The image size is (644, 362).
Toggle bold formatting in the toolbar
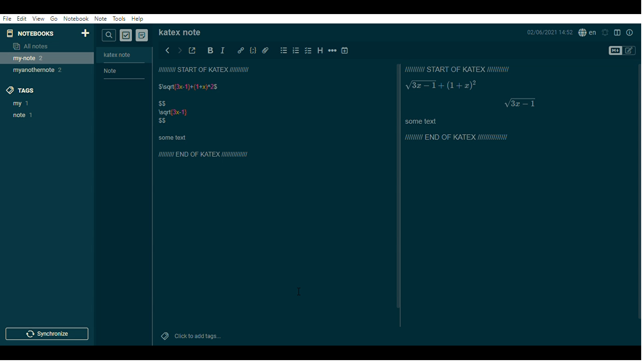pyautogui.click(x=210, y=50)
